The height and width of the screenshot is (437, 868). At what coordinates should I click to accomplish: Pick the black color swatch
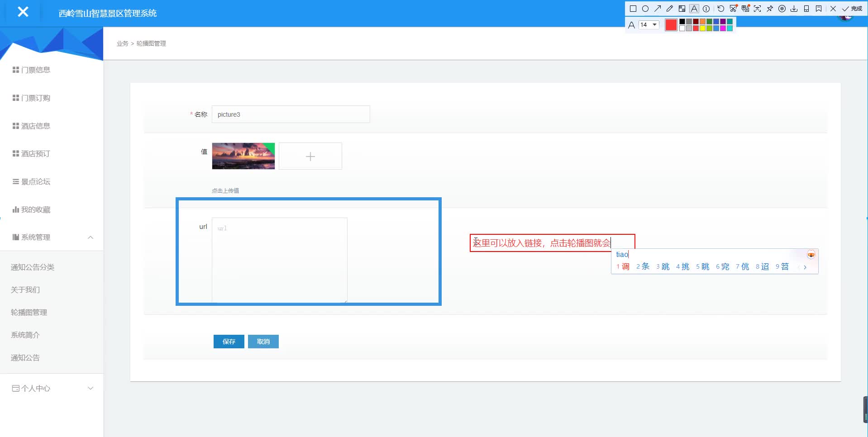click(682, 21)
